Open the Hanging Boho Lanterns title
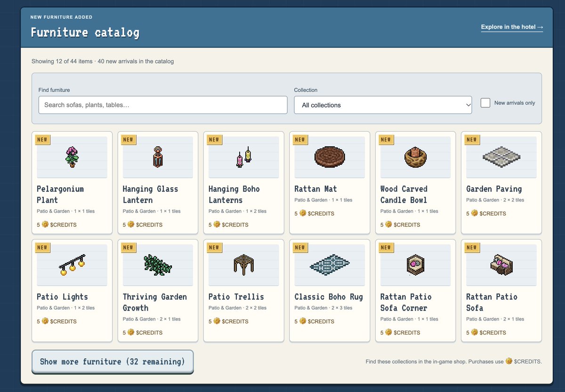Image resolution: width=565 pixels, height=392 pixels. 234,194
